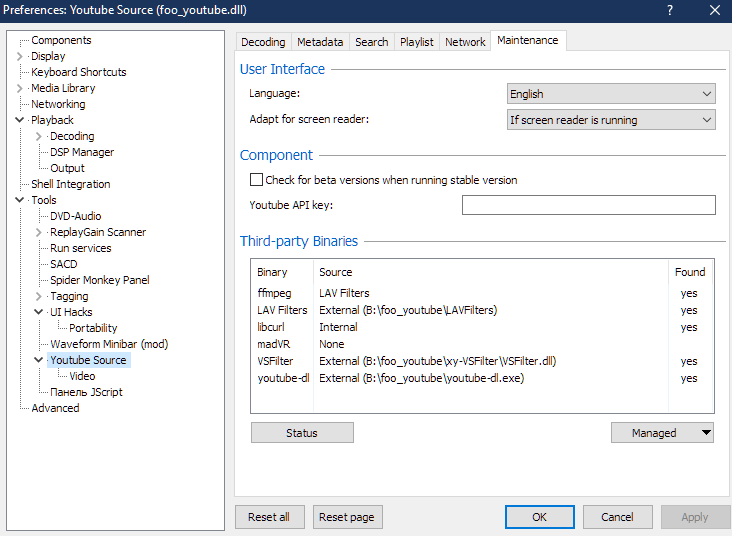Enable check for beta versions checkbox
The image size is (732, 536).
[x=257, y=180]
